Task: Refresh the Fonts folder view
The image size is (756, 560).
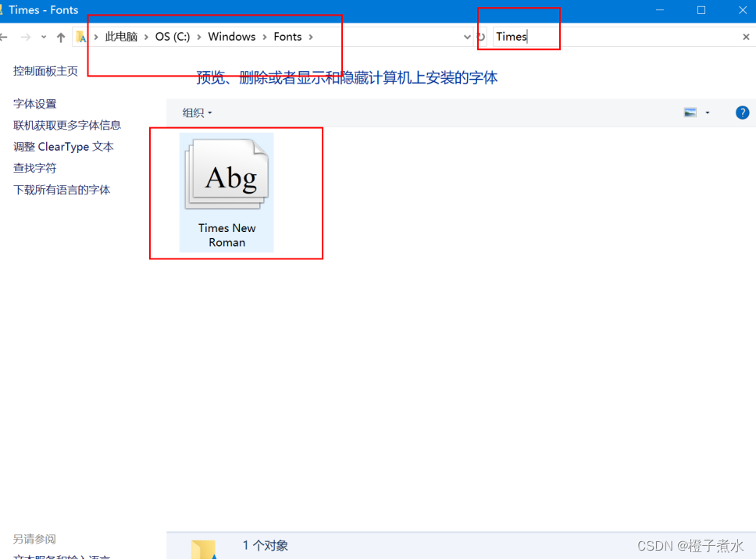Action: click(480, 37)
